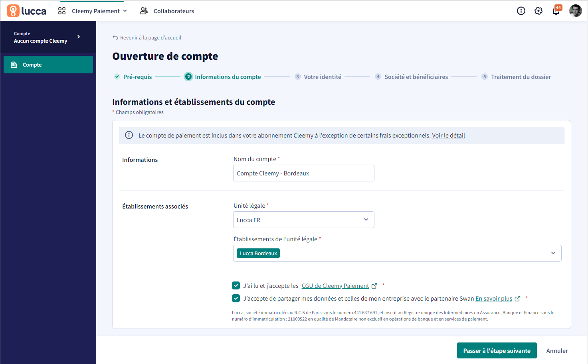Screen dimensions: 588x364
Task: Click the Informations section label
Action: (x=140, y=160)
